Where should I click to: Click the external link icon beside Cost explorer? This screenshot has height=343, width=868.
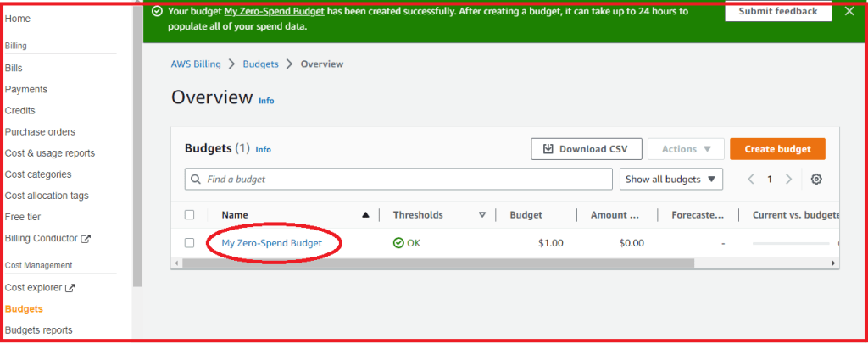pos(70,288)
